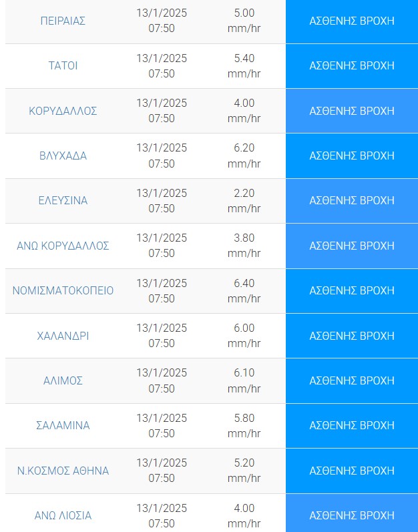Click the ΑΣΘΕΝΗΣ ΒΡΟΧΗ status for ΠΕΙΡΑΙΑΣ
Viewport: 418px width, 532px height.
(352, 21)
